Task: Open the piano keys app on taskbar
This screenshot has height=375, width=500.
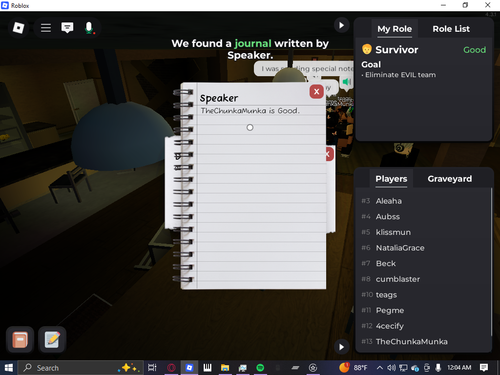Action: point(207,368)
